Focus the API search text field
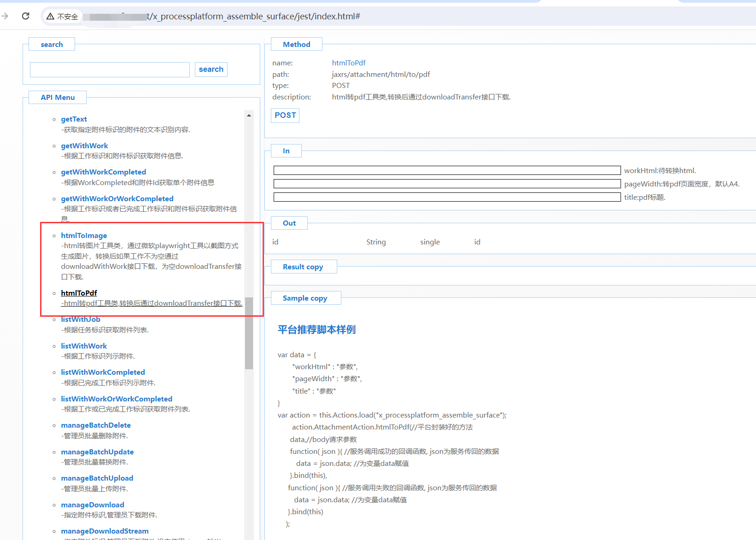 point(110,70)
